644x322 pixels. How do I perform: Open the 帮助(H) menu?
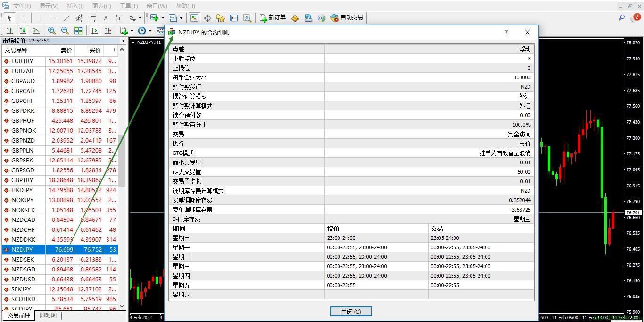click(x=185, y=6)
